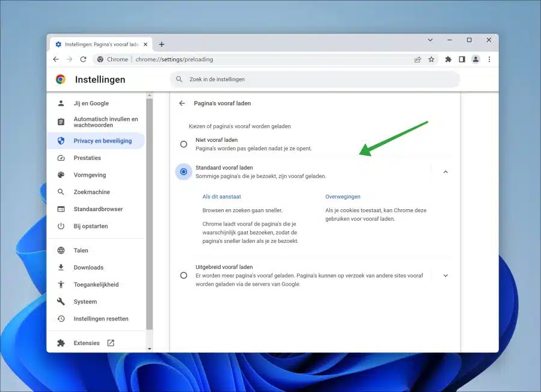Open Standaardbrowser settings
The image size is (541, 392).
pos(96,209)
